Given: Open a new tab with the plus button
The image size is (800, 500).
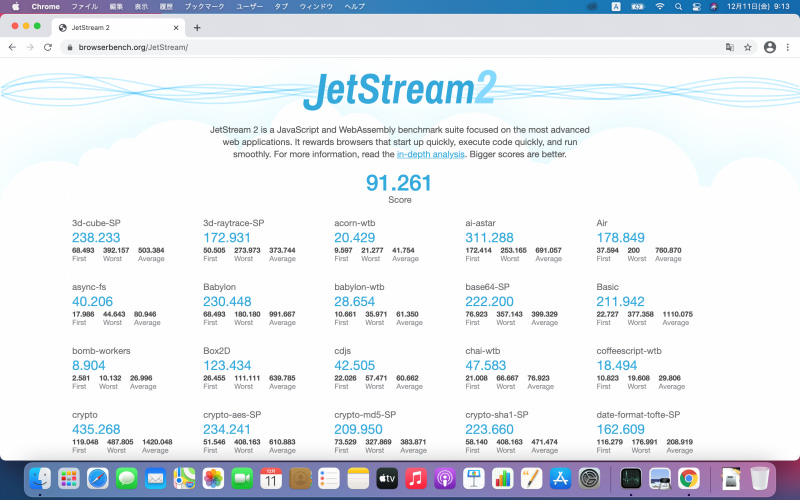Looking at the screenshot, I should coord(197,28).
